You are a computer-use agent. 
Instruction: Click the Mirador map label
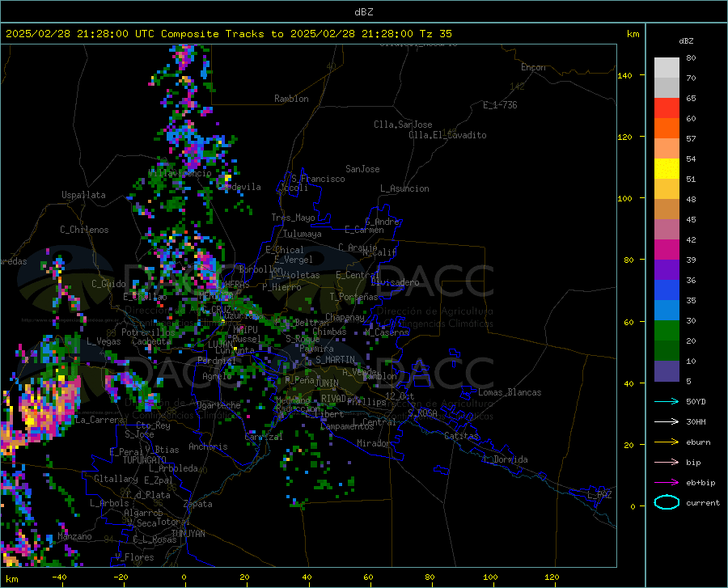[373, 443]
